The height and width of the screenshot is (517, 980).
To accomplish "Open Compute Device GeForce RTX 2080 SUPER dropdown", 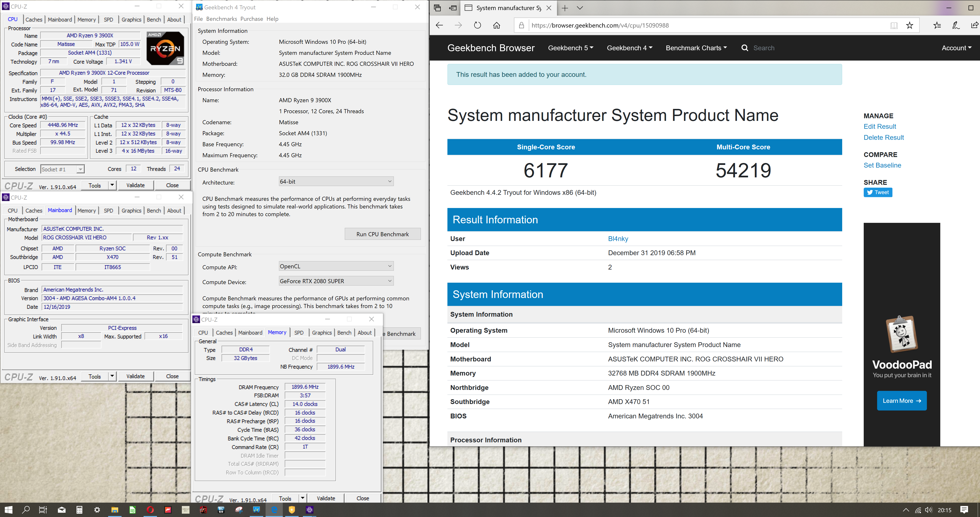I will click(336, 281).
